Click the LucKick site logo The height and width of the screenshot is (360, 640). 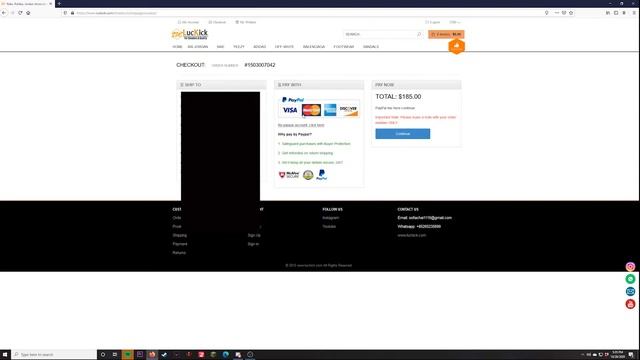190,34
